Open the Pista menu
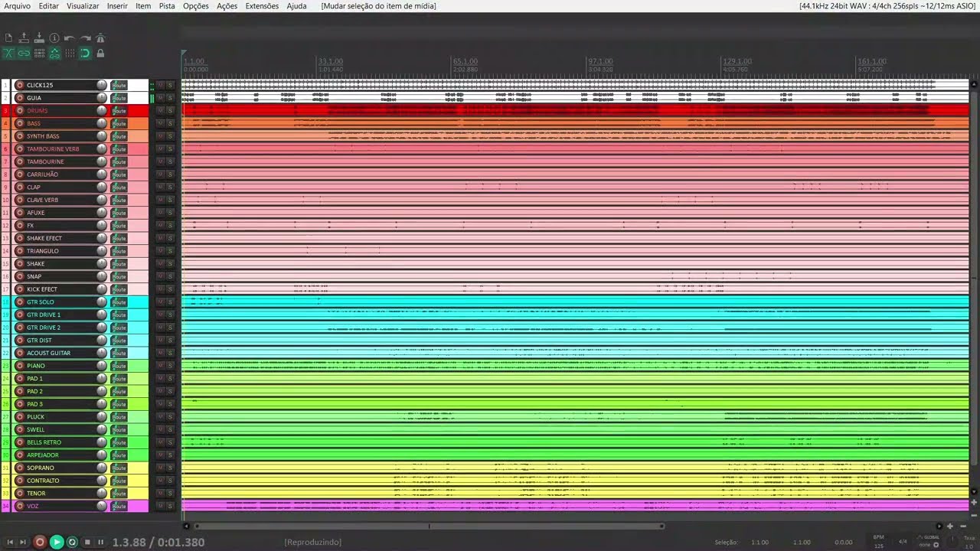The width and height of the screenshot is (980, 551). pyautogui.click(x=167, y=6)
